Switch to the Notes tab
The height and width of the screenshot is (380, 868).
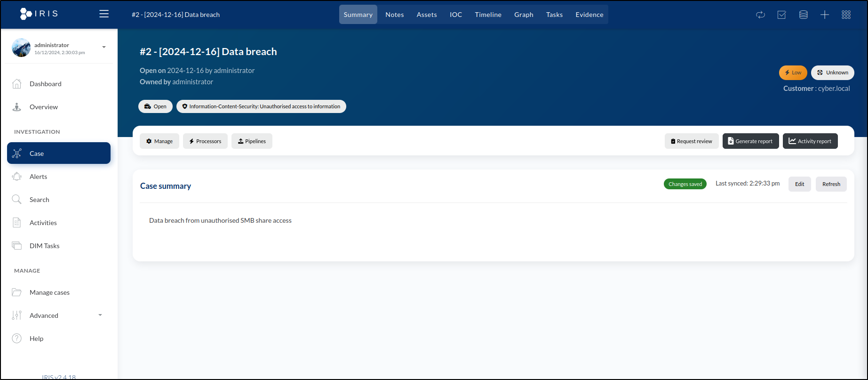point(395,15)
